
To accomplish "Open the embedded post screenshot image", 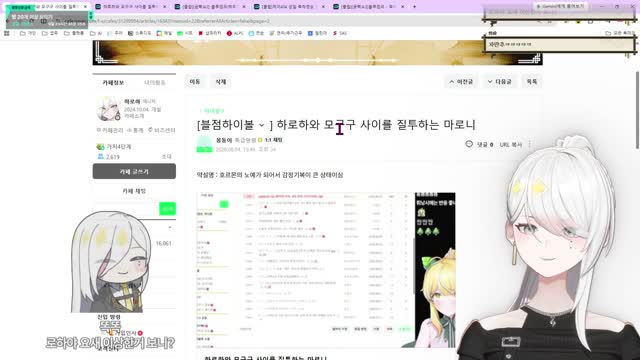I will point(326,270).
